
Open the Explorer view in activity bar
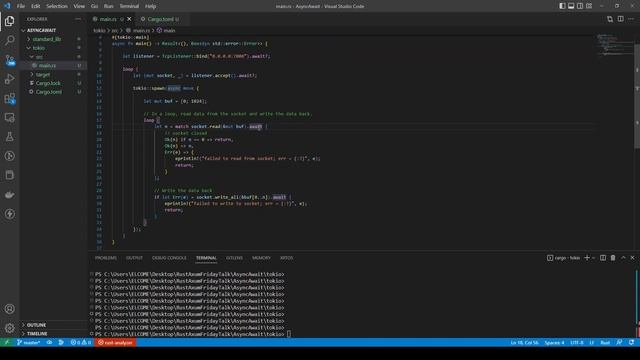9,21
